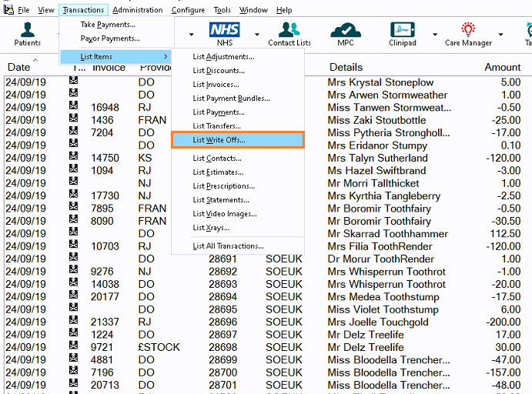Image resolution: width=532 pixels, height=394 pixels.
Task: Open Contact Lists from the toolbar
Action: [x=289, y=33]
